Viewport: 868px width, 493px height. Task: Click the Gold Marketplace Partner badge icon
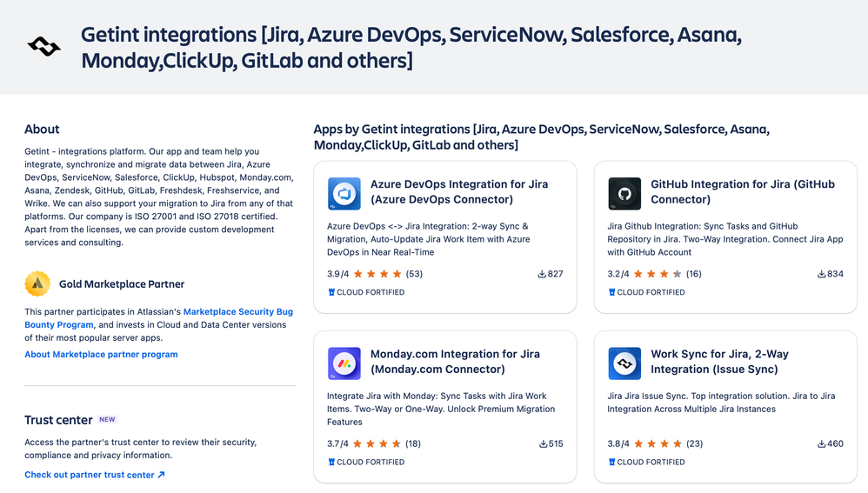click(x=37, y=283)
